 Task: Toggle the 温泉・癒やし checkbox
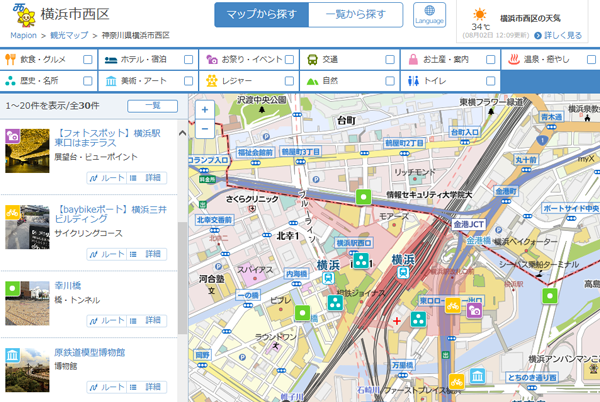coord(590,59)
